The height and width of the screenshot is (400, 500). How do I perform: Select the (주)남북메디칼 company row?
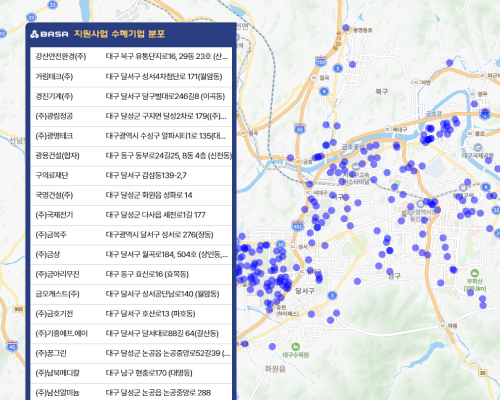131,373
